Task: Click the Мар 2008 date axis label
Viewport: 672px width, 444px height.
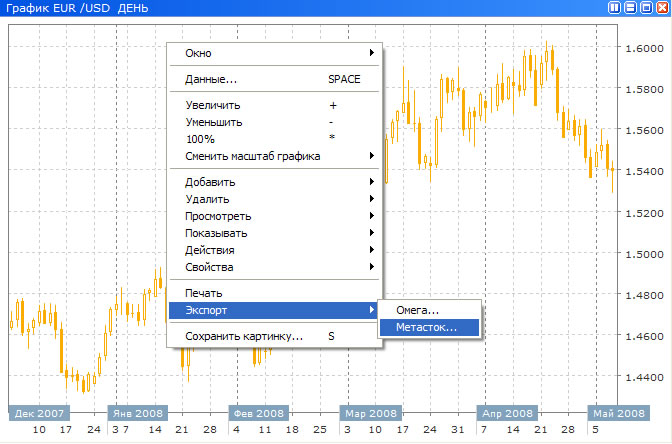Action: [x=370, y=412]
